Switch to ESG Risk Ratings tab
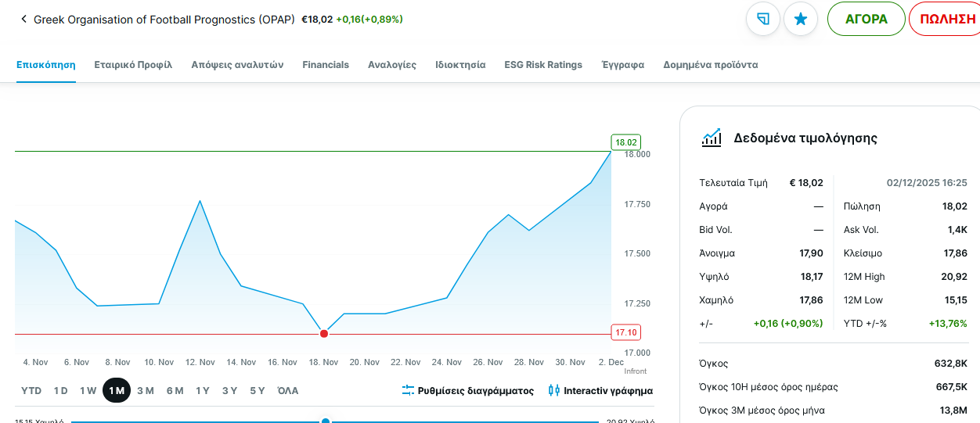The image size is (980, 423). [x=543, y=65]
